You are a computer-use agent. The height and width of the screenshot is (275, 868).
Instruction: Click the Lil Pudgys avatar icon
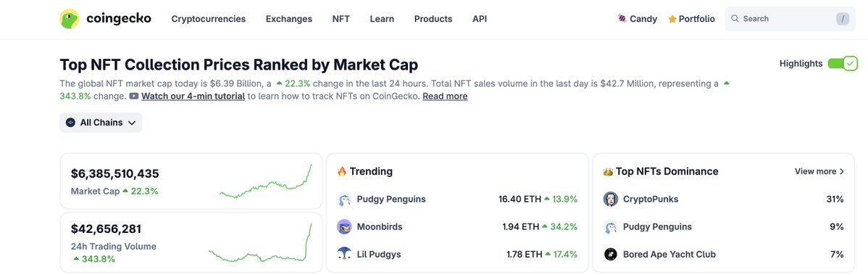pyautogui.click(x=344, y=254)
